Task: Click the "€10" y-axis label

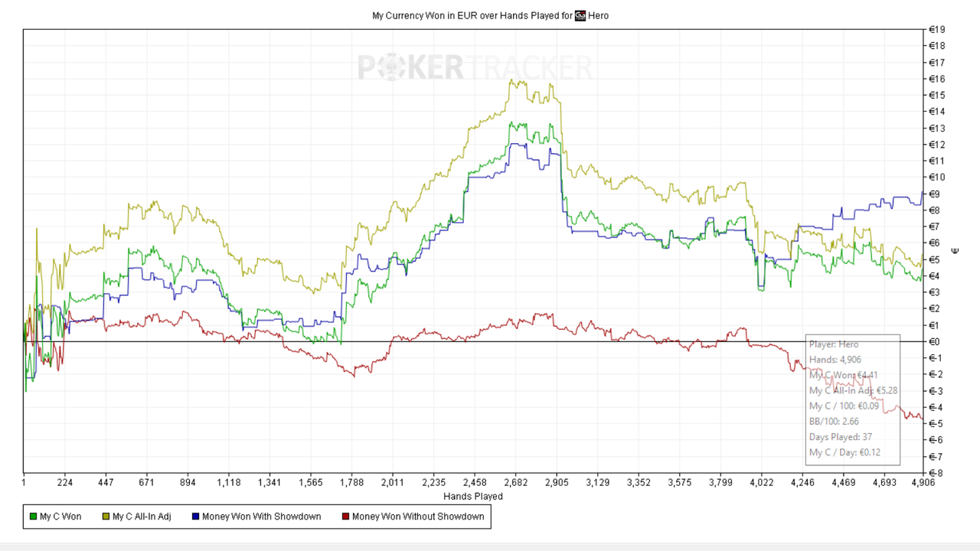Action: (x=936, y=178)
